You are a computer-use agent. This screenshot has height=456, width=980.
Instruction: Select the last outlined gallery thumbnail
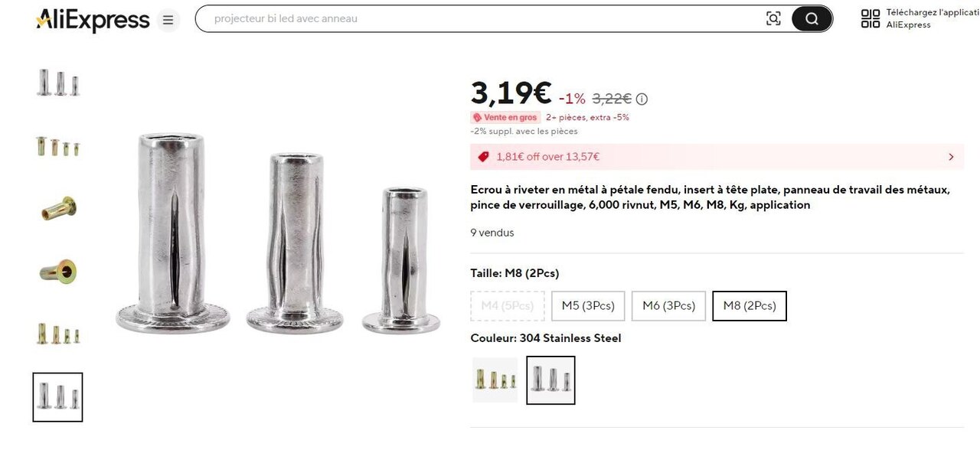[58, 397]
